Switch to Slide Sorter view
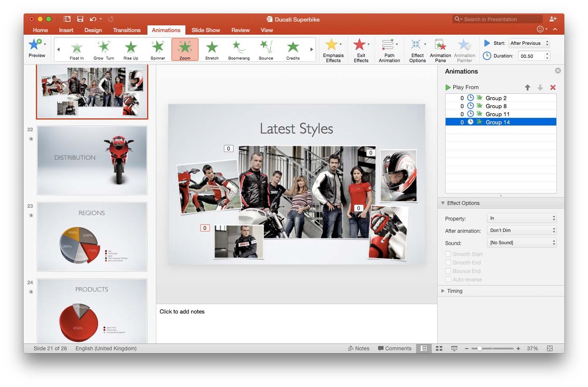Viewport: 588px width, 387px height. tap(439, 349)
